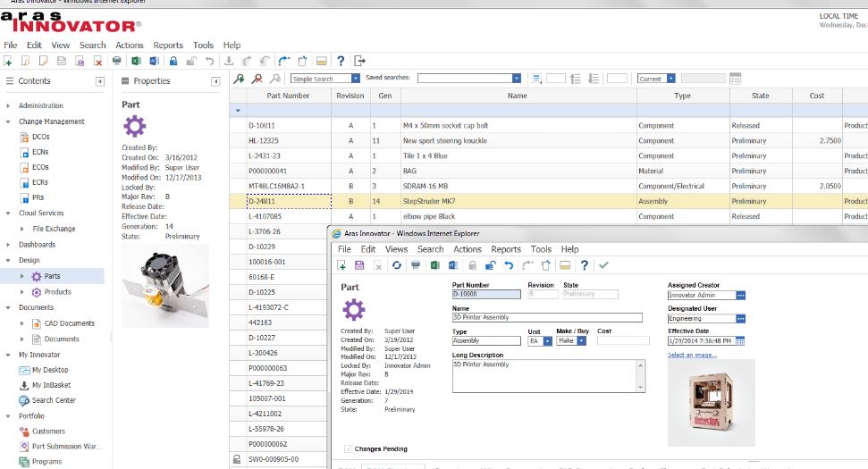This screenshot has width=868, height=469.
Task: Toggle the Changes Pending checkbox
Action: click(348, 448)
